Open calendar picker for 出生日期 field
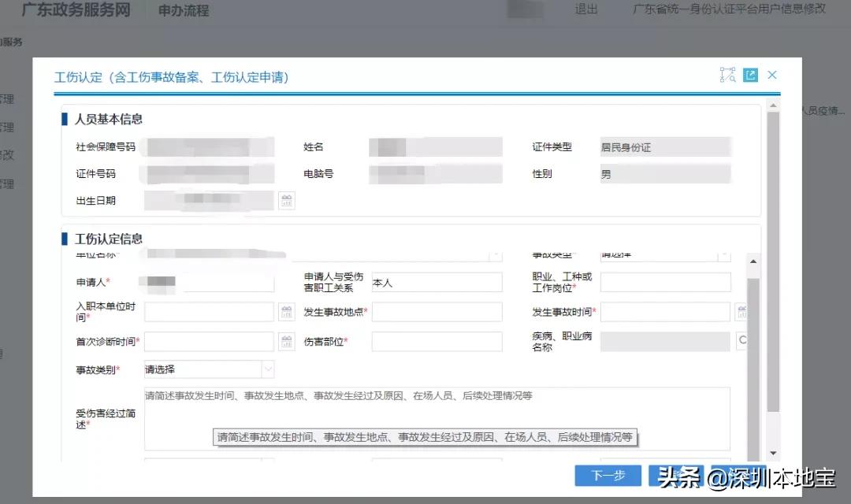 pos(287,200)
